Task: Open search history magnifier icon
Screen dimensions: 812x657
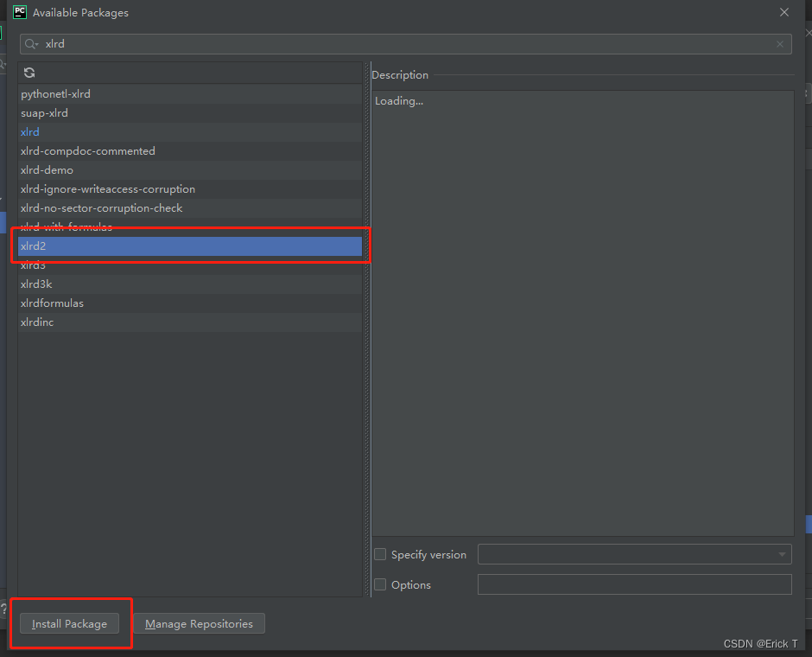Action: click(x=32, y=44)
